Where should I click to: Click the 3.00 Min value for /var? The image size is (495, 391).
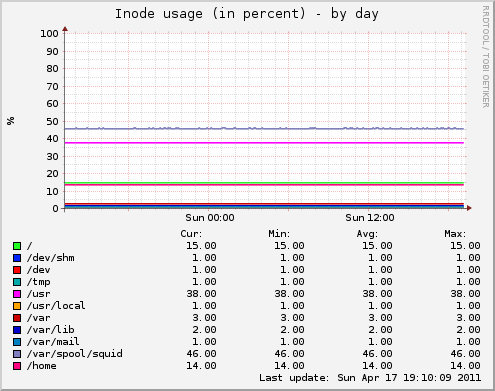tap(292, 318)
